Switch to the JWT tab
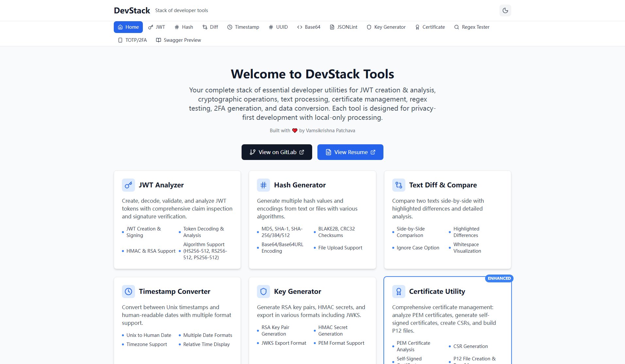Screen dimensions: 625x364 157,27
